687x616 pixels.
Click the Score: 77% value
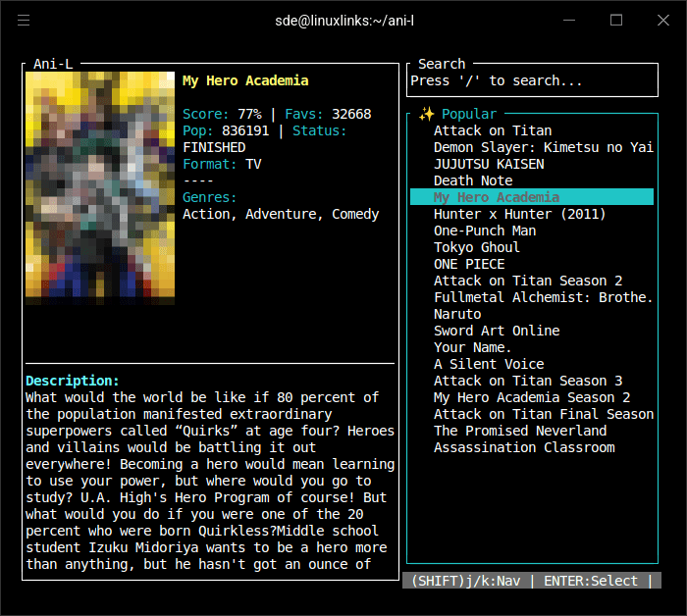click(222, 114)
